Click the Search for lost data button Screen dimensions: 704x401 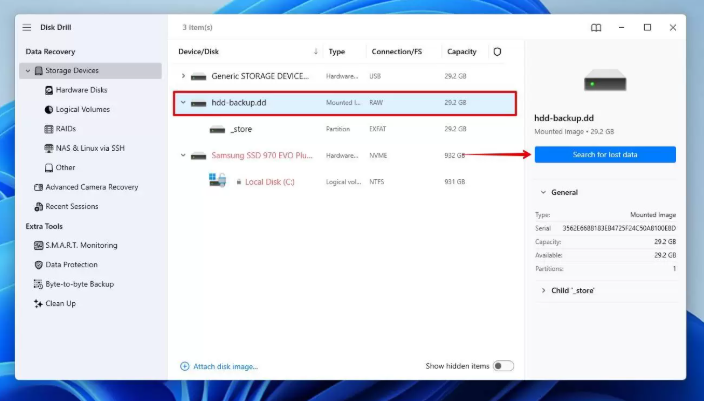pyautogui.click(x=605, y=154)
